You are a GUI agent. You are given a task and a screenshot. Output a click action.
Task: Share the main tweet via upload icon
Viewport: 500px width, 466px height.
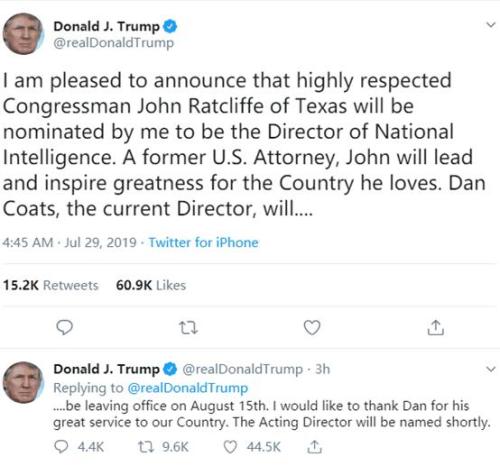(x=436, y=327)
